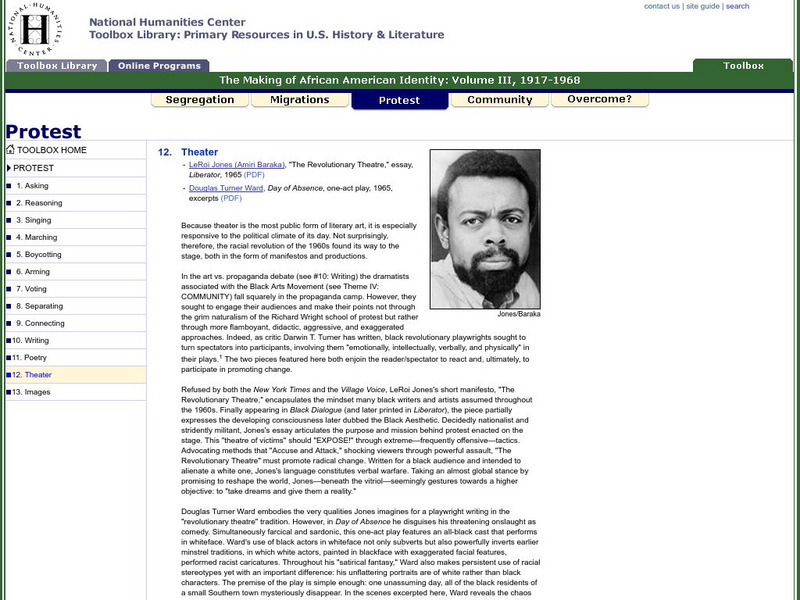
Task: Switch to the Overcome? theme tab
Action: [x=599, y=99]
